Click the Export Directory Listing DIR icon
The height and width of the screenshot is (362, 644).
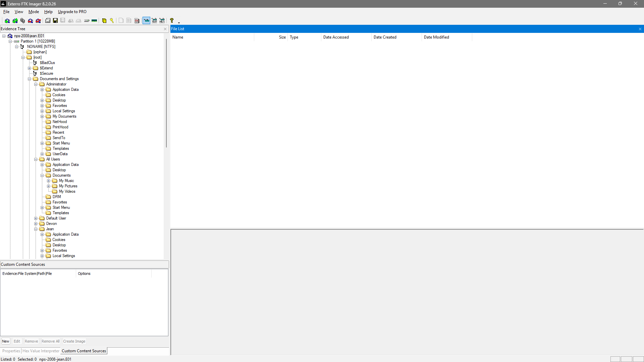coord(137,21)
